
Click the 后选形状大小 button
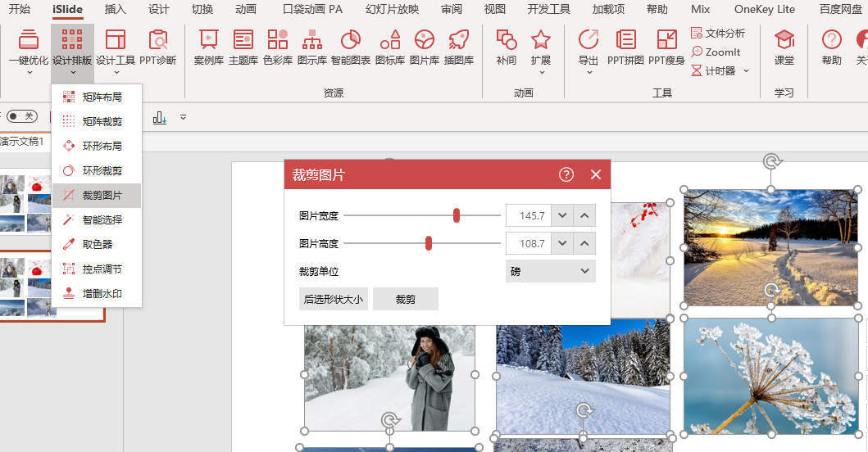[x=334, y=299]
